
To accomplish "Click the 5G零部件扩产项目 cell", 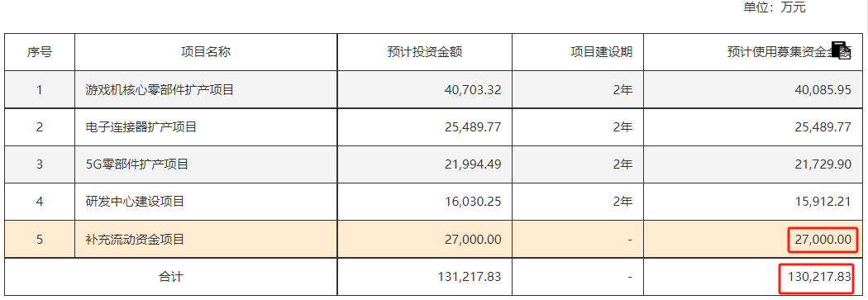I will coord(206,164).
